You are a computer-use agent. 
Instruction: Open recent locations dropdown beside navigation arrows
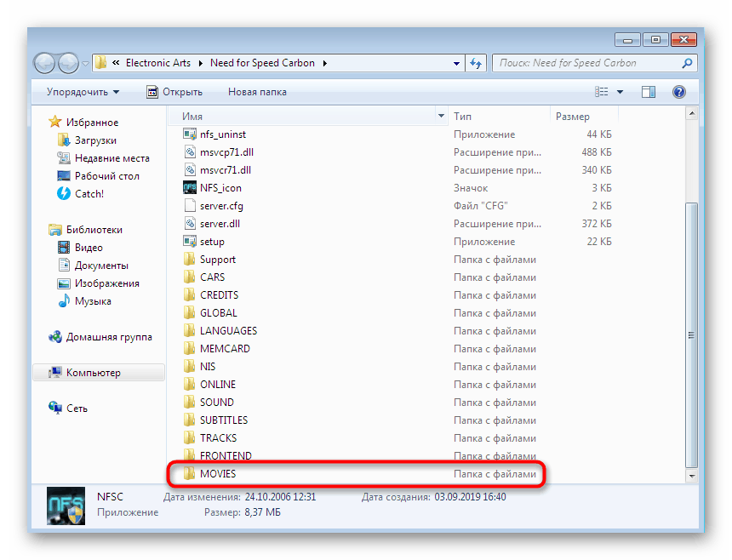tap(85, 64)
